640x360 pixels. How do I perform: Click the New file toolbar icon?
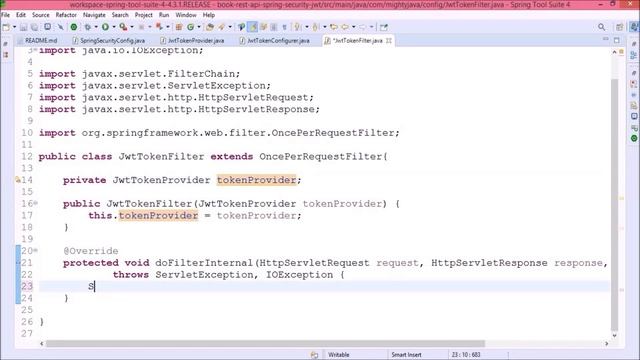[x=6, y=27]
